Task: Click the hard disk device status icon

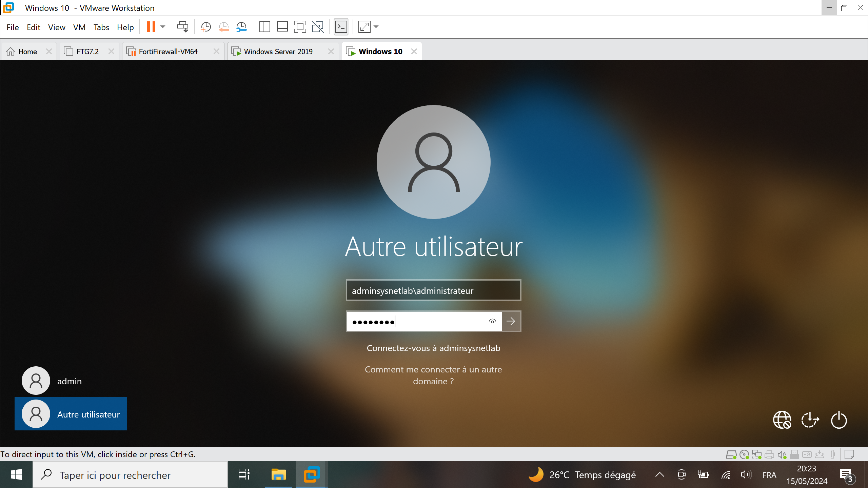Action: 731,454
